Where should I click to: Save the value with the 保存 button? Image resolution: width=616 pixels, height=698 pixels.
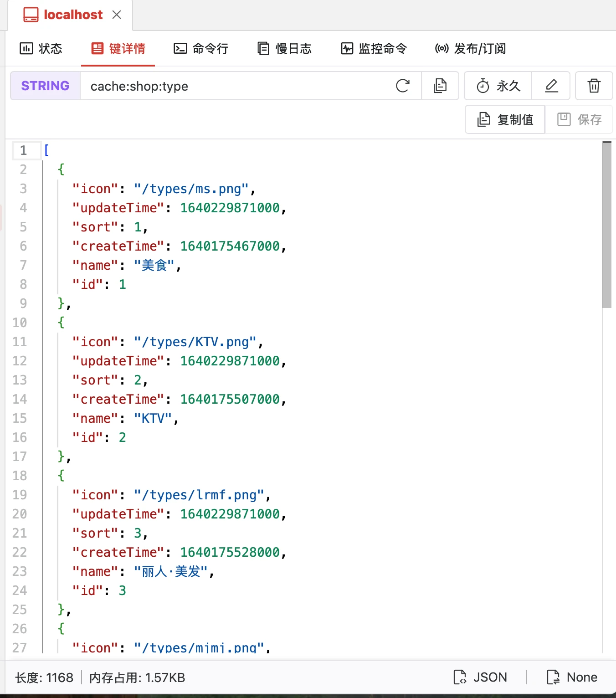pyautogui.click(x=579, y=119)
